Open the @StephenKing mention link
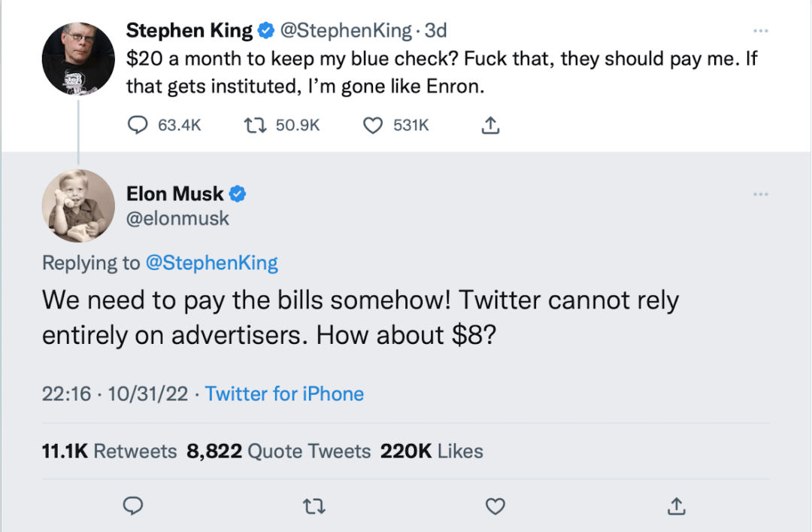 click(x=211, y=263)
